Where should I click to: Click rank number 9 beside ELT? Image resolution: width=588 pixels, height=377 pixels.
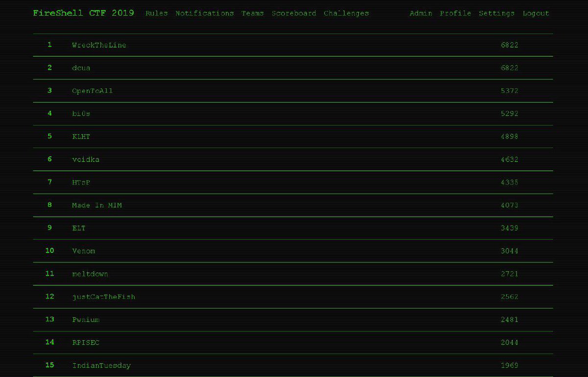pos(49,227)
